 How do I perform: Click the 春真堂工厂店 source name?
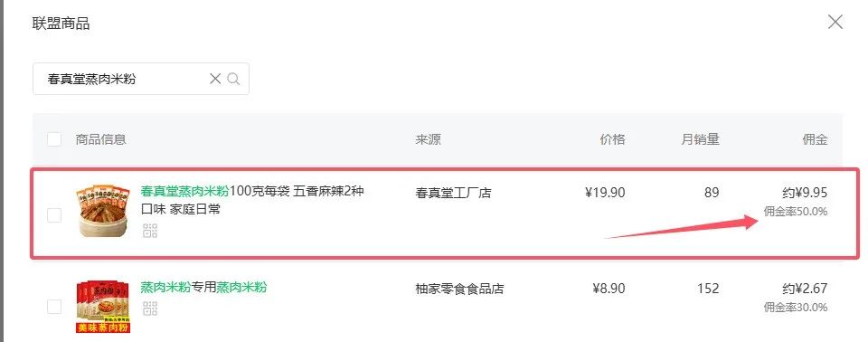click(x=453, y=193)
